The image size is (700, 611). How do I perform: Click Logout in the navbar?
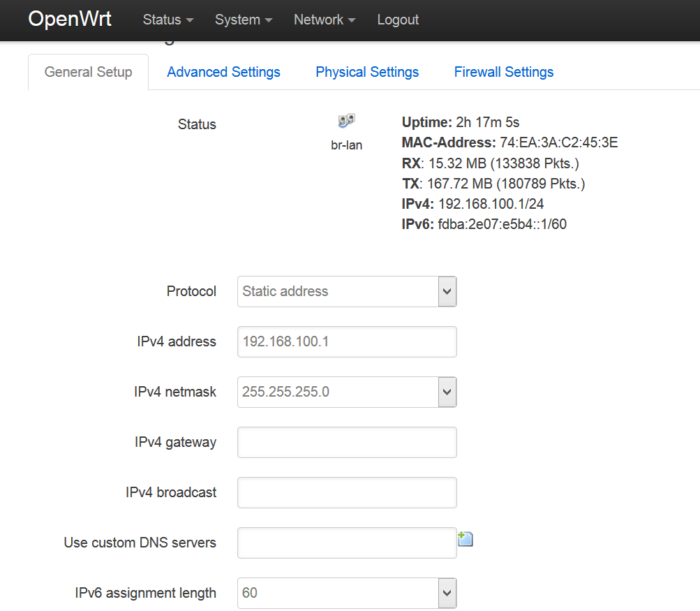click(398, 20)
